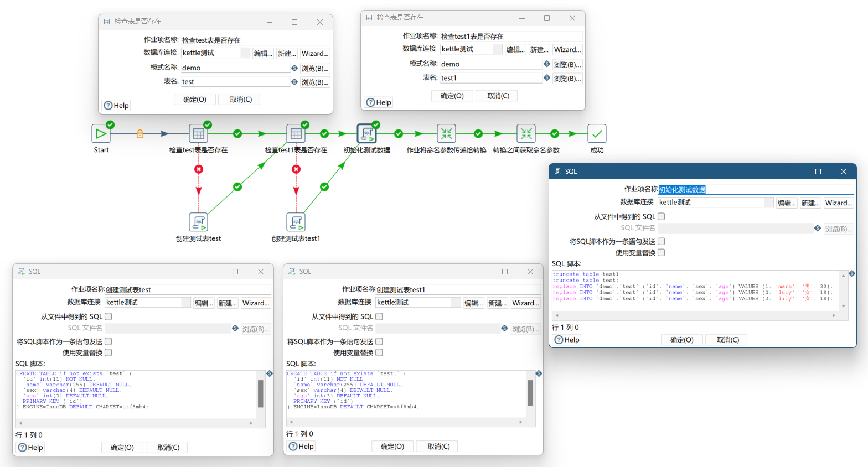Screen dimensions: 868x467
Task: Select the 创建测试表test1 SQL node icon
Action: (x=296, y=222)
